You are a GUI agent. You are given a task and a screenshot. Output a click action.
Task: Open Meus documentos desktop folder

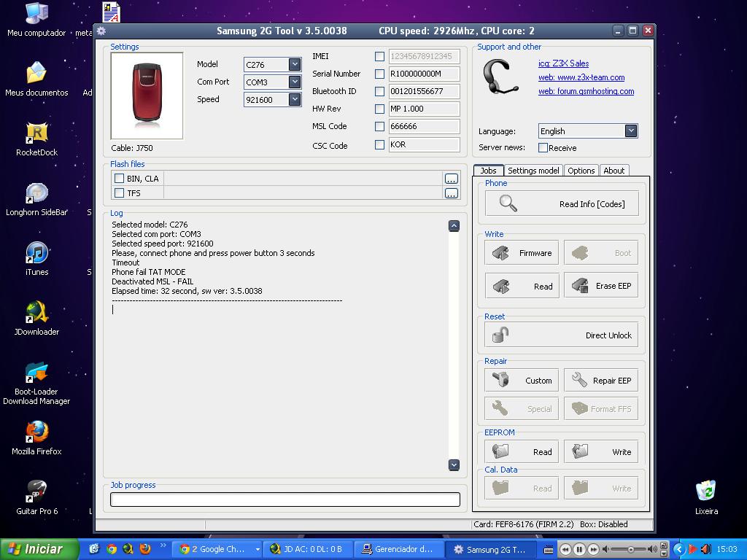coord(36,79)
